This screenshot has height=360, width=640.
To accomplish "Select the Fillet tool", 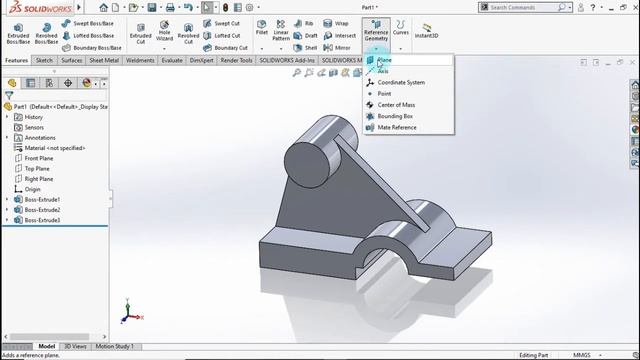I will (262, 27).
